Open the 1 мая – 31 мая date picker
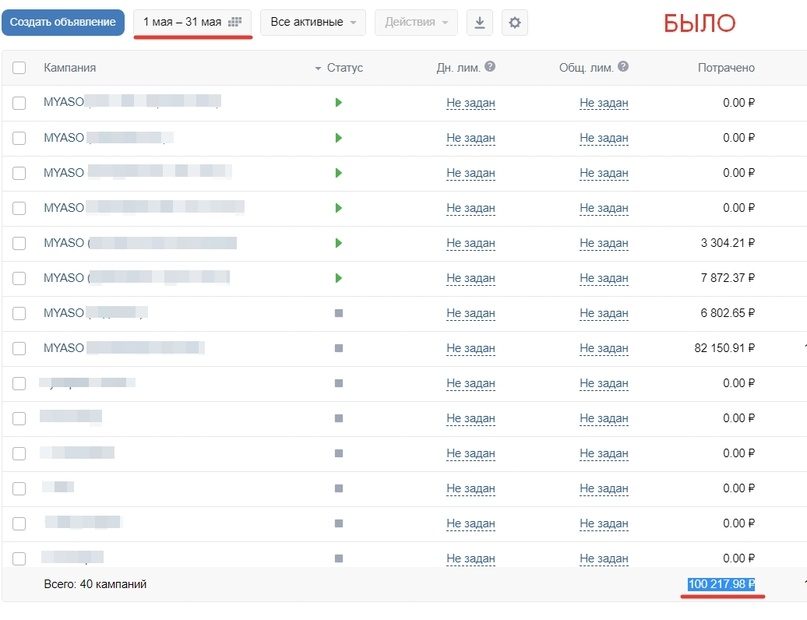Screen dimensions: 807x620 coord(192,23)
